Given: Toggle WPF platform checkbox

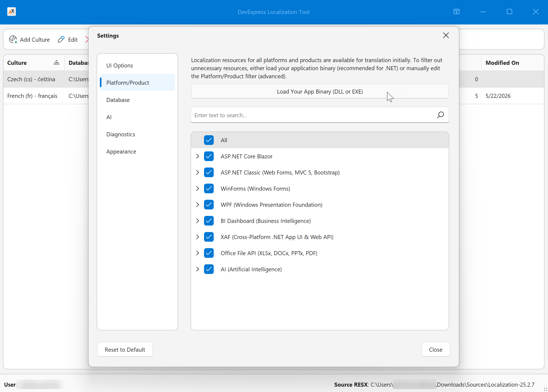Looking at the screenshot, I should tap(209, 205).
